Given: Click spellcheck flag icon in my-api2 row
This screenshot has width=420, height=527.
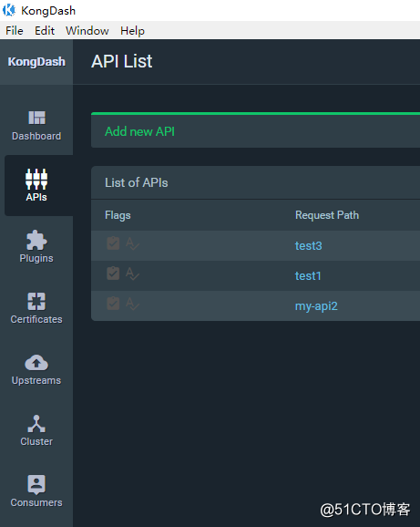Looking at the screenshot, I should (x=132, y=304).
